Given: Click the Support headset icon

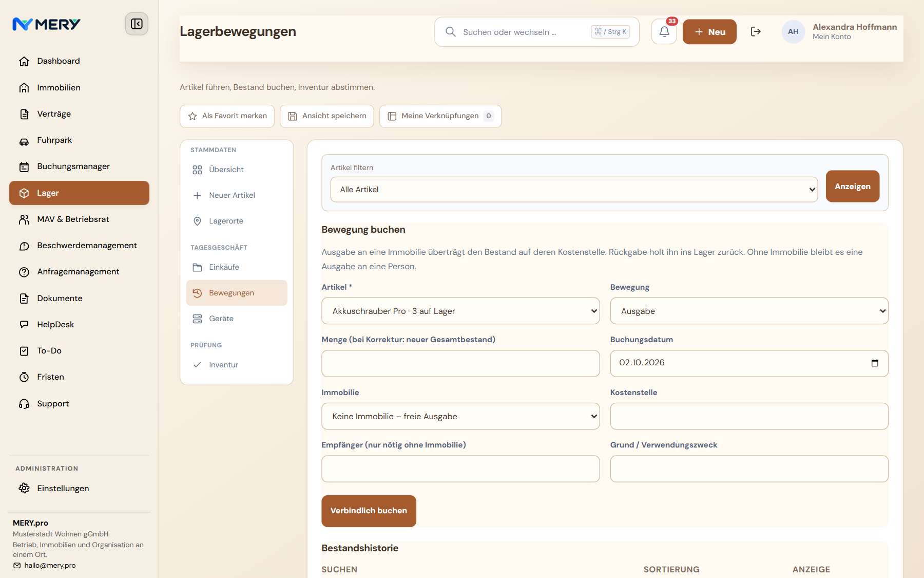Looking at the screenshot, I should click(24, 404).
